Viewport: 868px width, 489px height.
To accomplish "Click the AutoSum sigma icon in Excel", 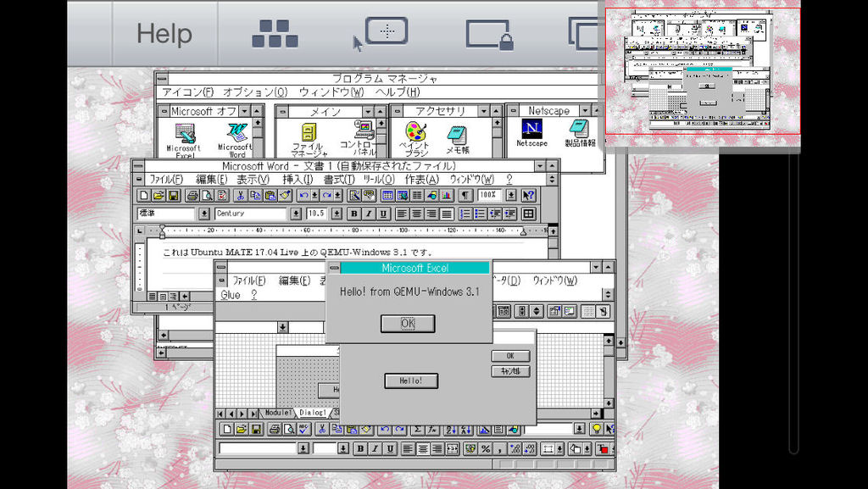I will tap(418, 430).
